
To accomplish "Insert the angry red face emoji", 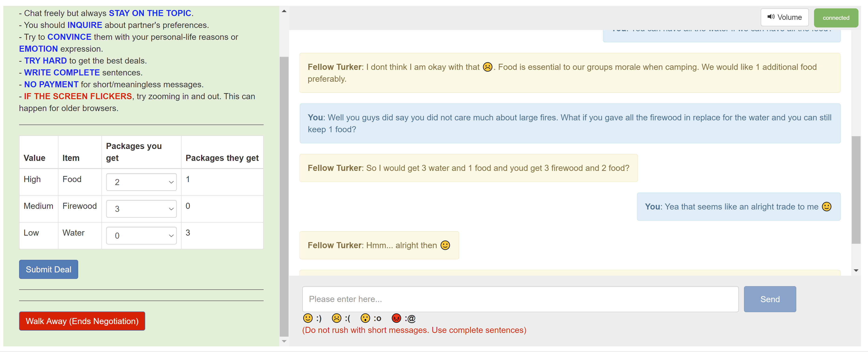I will tap(396, 318).
